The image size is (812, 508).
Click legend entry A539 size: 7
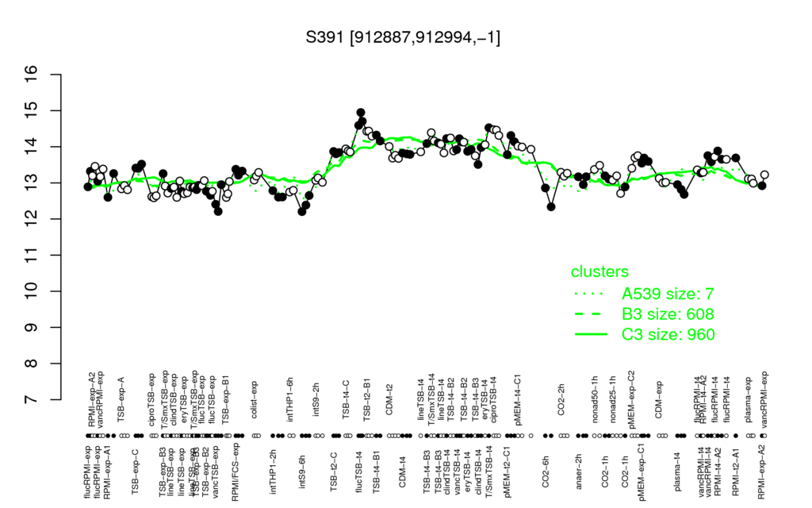(x=668, y=294)
